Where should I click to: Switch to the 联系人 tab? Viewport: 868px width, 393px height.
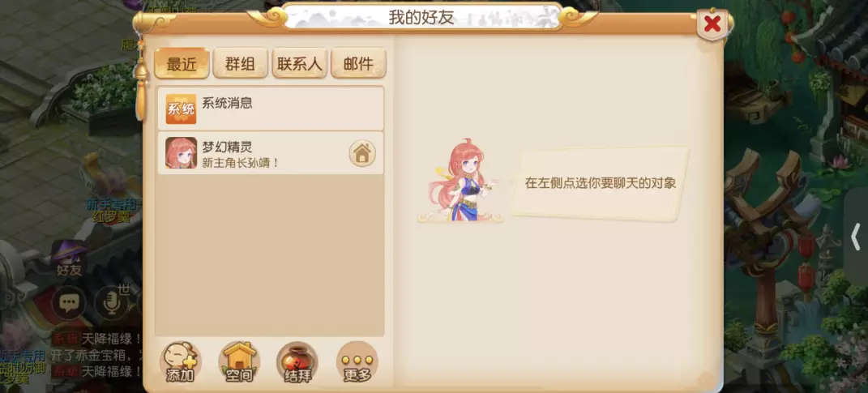[x=300, y=64]
